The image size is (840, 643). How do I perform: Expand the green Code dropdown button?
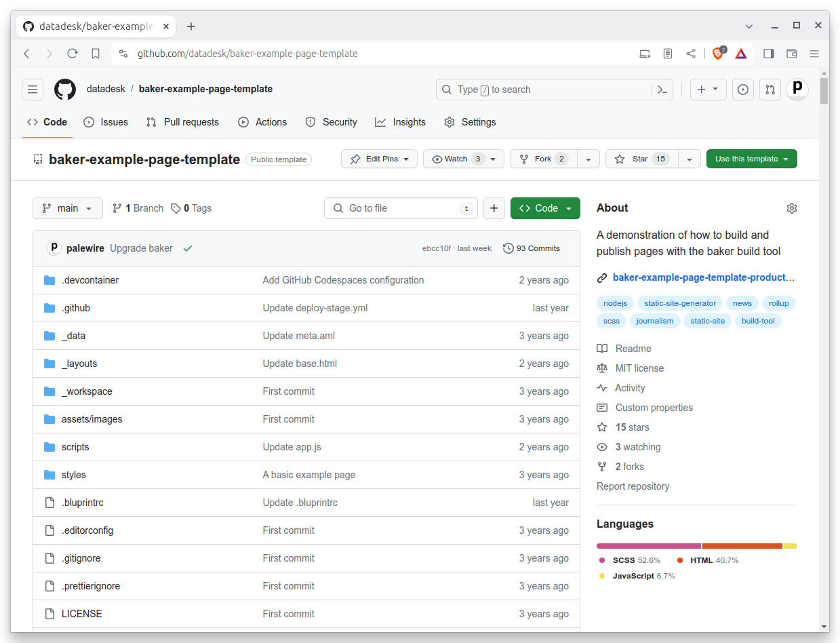[545, 208]
